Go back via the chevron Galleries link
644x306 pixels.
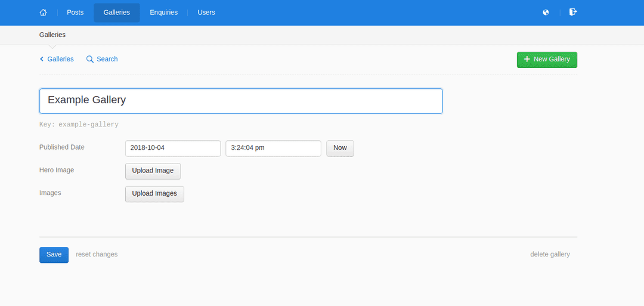pos(57,59)
